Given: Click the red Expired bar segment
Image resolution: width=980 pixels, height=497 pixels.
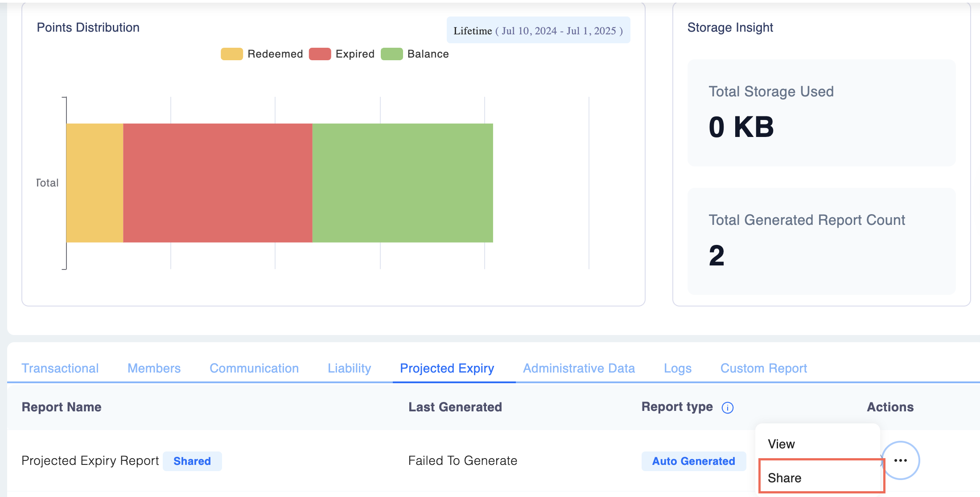Looking at the screenshot, I should click(218, 183).
